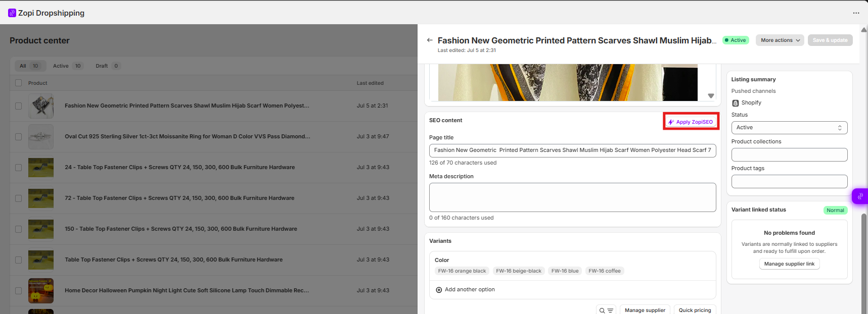Click the search and filter variants icon

606,310
